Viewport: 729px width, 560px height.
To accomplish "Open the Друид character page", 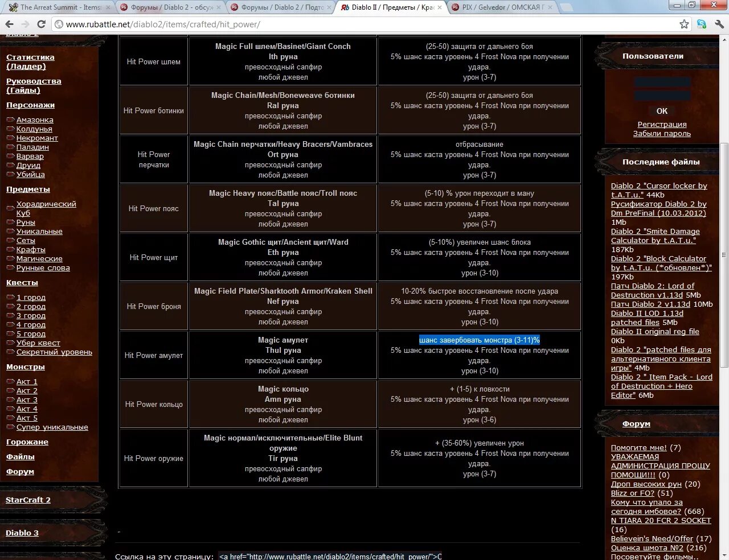I will (x=28, y=166).
